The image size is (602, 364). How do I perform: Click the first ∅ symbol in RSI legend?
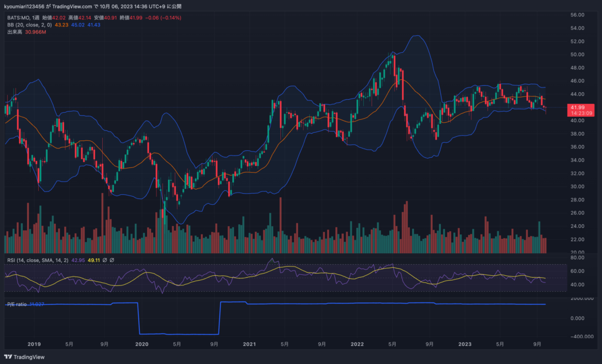point(105,260)
